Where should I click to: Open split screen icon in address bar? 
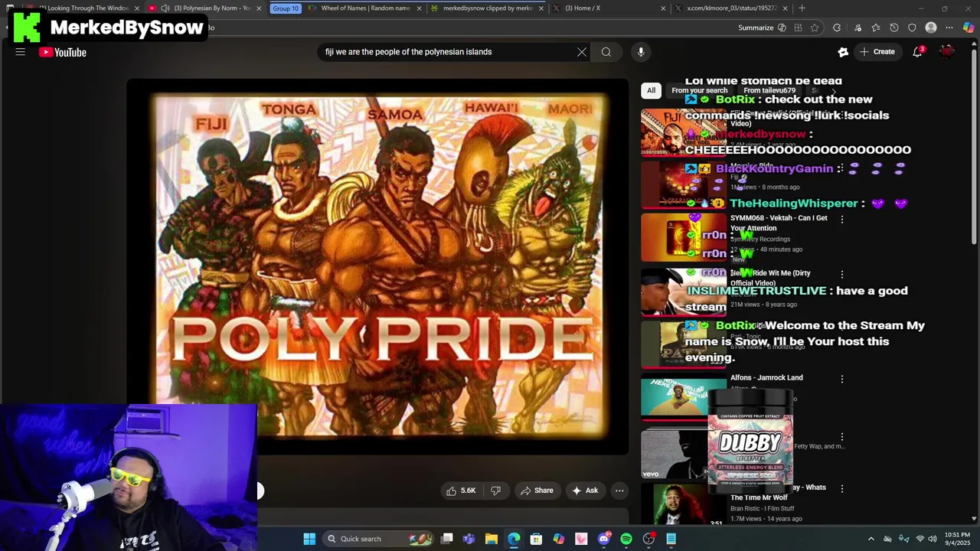(798, 28)
